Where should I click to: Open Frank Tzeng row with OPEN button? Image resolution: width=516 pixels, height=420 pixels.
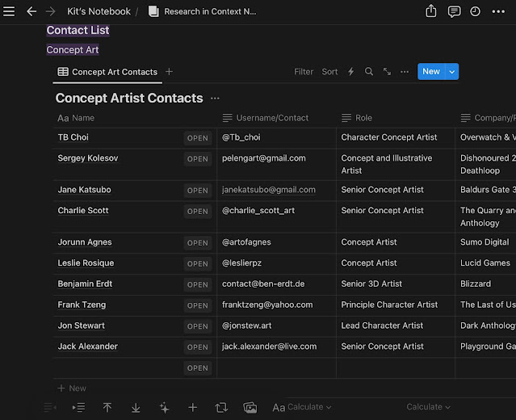click(198, 305)
